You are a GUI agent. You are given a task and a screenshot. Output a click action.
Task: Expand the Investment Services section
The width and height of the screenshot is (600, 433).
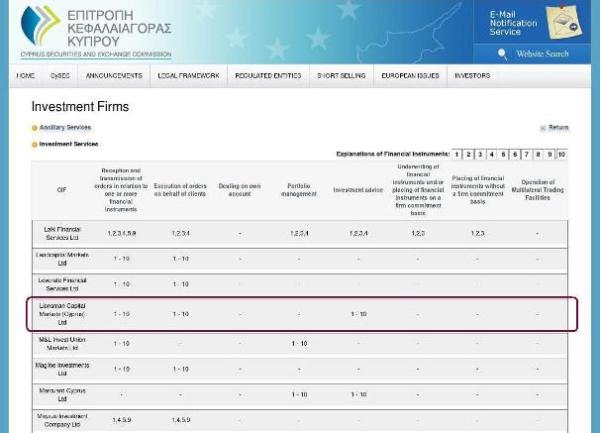point(68,144)
